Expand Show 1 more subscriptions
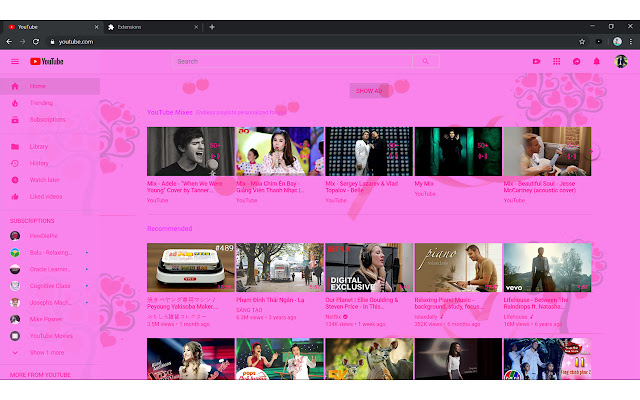This screenshot has height=400, width=640. tap(46, 353)
